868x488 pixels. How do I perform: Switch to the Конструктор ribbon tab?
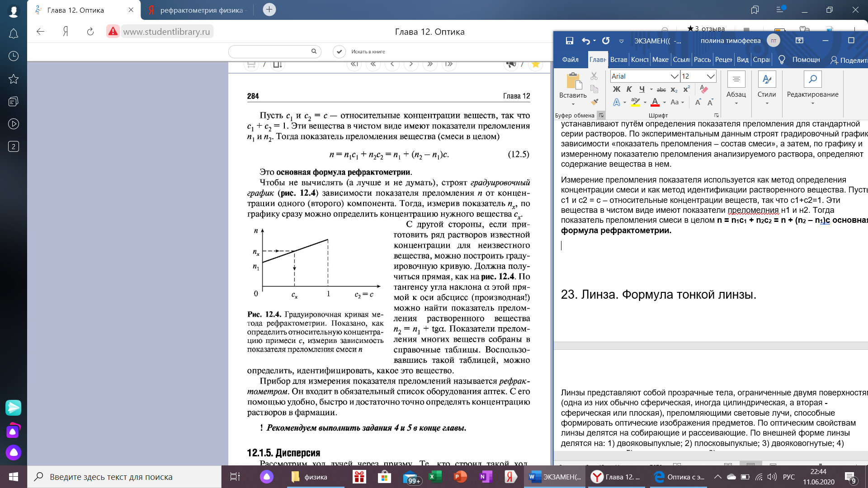pos(640,60)
